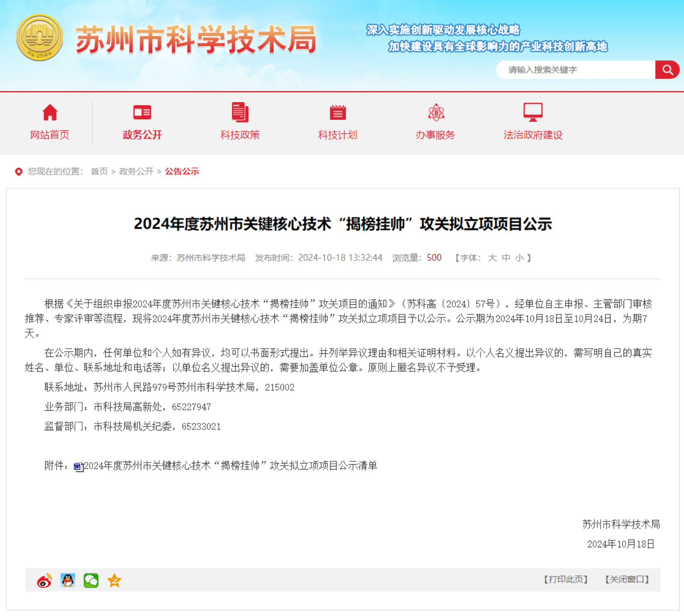Open the attached 公示清单 document link
Image resolution: width=684 pixels, height=616 pixels.
[x=230, y=466]
